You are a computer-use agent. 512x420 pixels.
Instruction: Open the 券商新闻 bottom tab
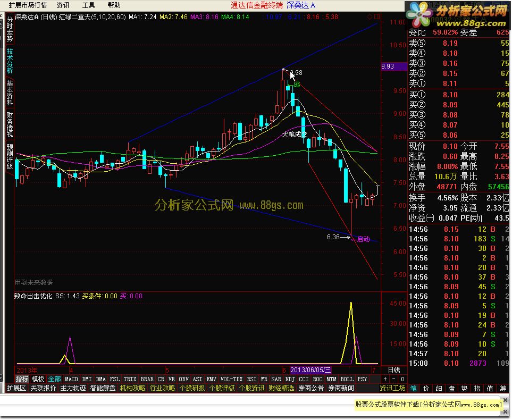pyautogui.click(x=341, y=388)
